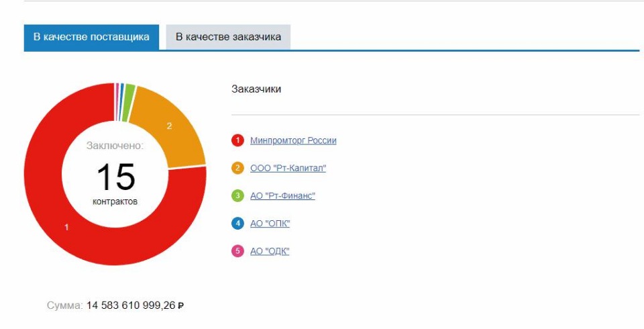
Task: Open the АО "ОДК" link
Action: coord(270,251)
